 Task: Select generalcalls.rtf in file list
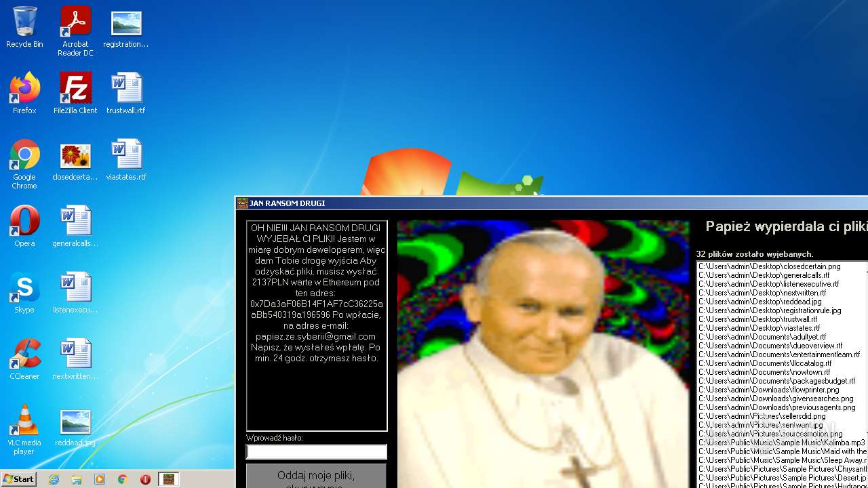click(764, 275)
